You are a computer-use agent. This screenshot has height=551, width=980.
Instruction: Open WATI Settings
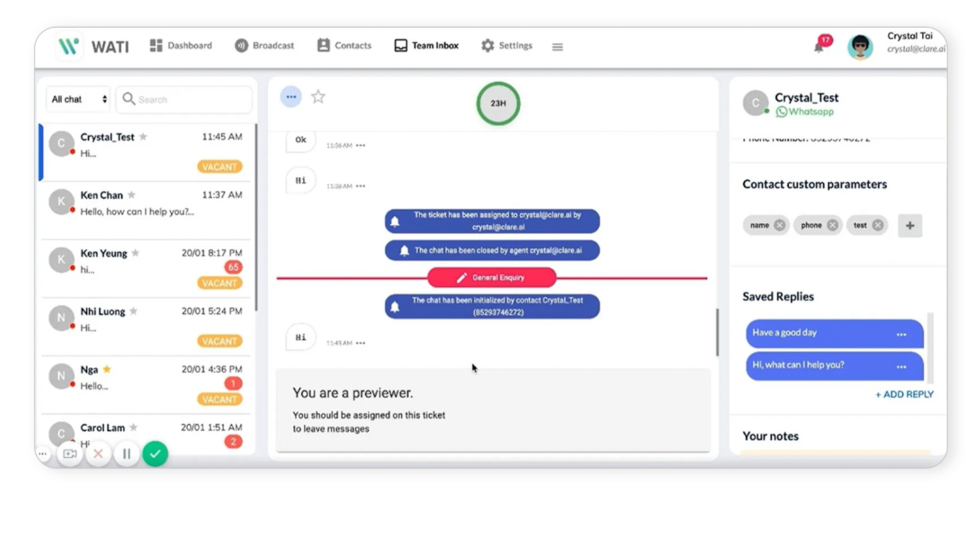(506, 45)
